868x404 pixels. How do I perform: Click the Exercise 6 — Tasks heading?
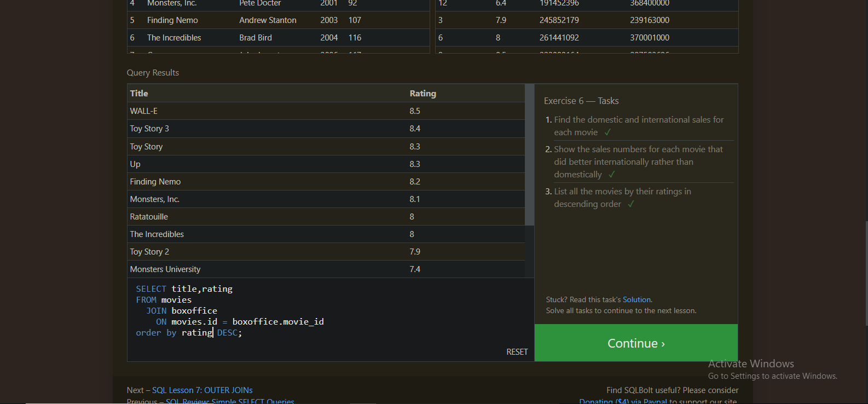581,101
